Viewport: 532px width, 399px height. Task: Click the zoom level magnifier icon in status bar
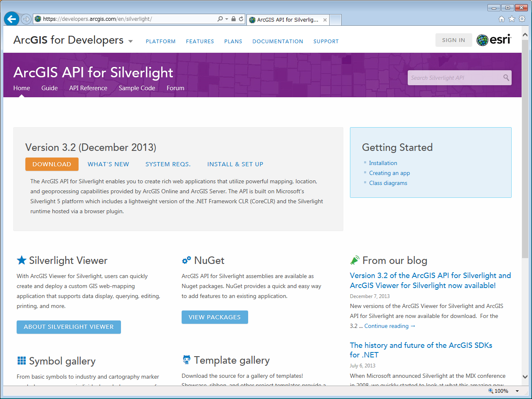pos(491,391)
